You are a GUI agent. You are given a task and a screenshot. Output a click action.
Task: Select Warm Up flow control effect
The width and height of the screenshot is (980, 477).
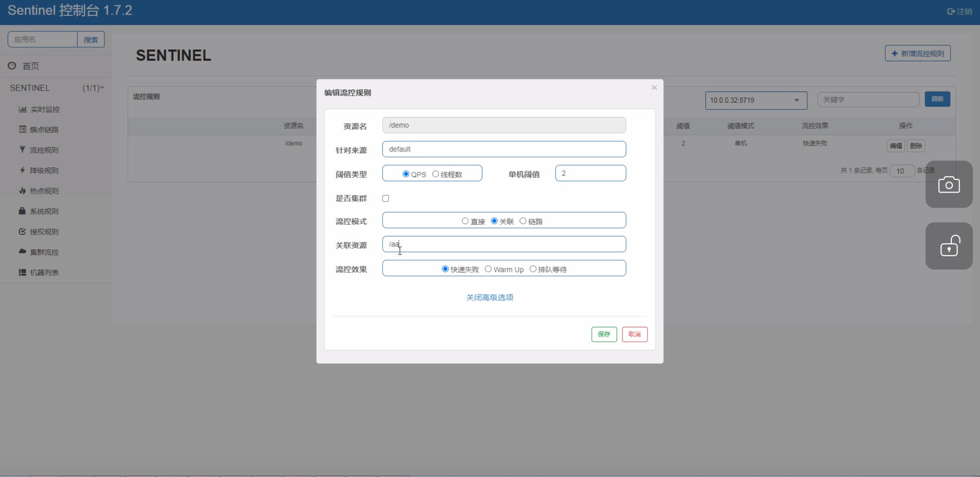tap(488, 269)
